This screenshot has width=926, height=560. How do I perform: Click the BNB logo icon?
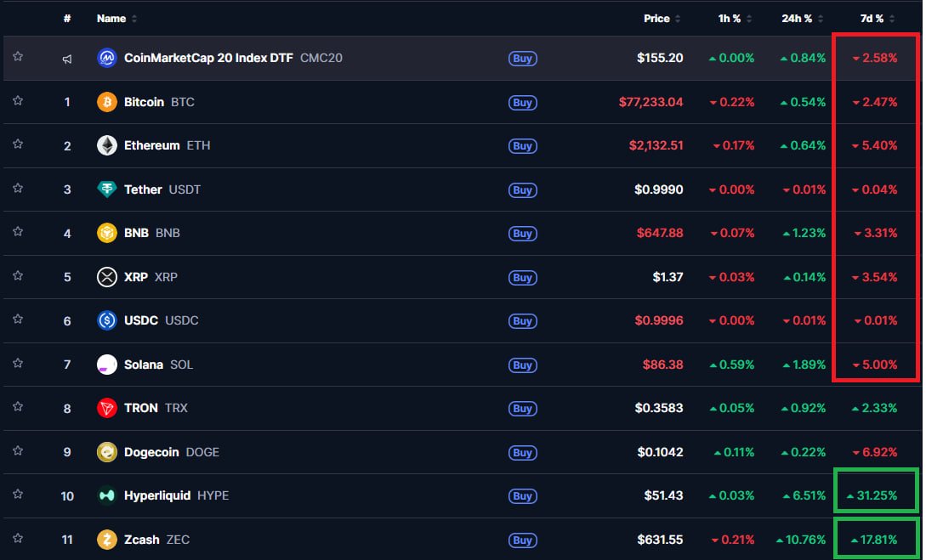[107, 233]
